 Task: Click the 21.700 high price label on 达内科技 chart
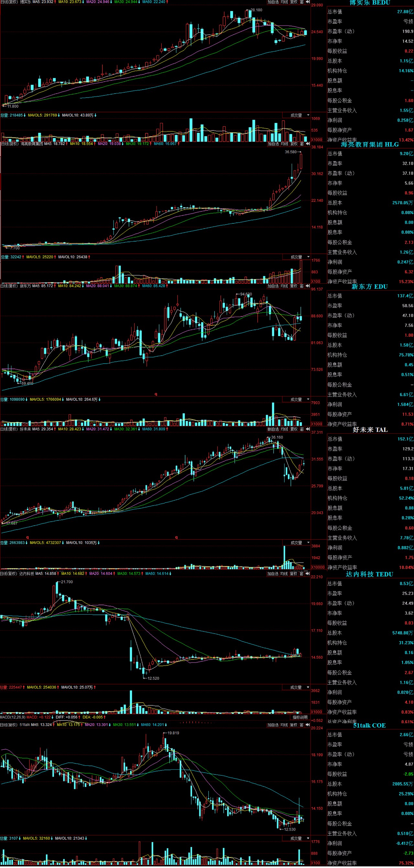click(67, 582)
